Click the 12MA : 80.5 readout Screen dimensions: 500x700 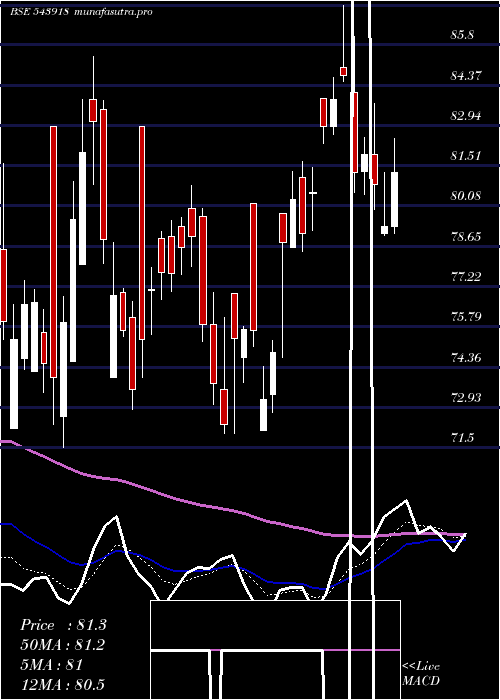point(63,685)
